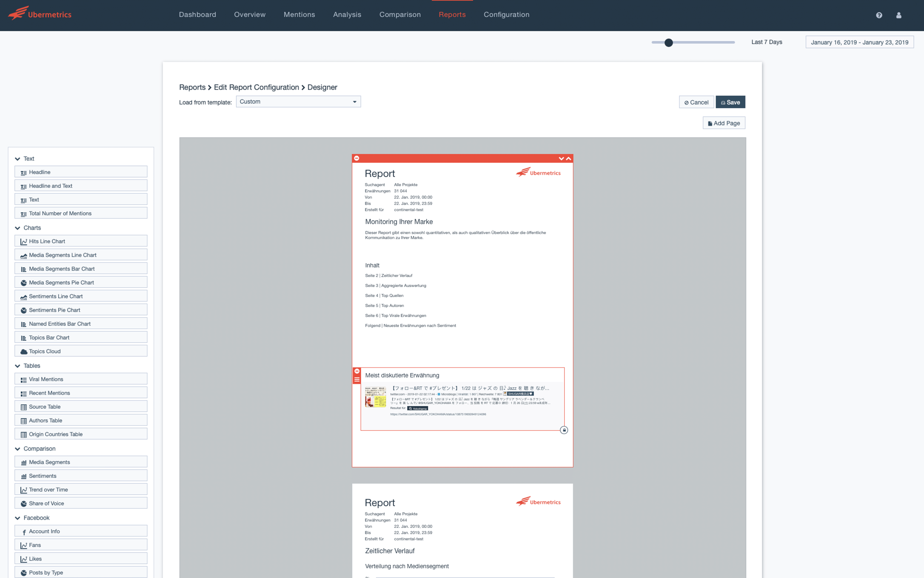924x578 pixels.
Task: Collapse the Comparison section
Action: tap(18, 449)
